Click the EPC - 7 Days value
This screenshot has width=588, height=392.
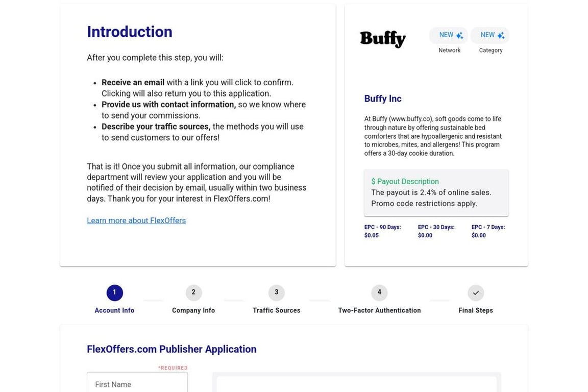[478, 236]
